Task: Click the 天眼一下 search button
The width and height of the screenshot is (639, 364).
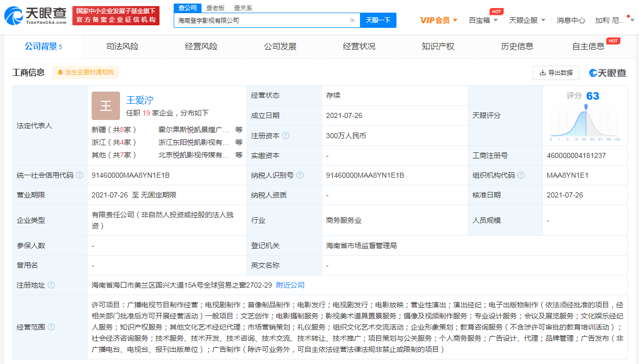Action: [378, 20]
